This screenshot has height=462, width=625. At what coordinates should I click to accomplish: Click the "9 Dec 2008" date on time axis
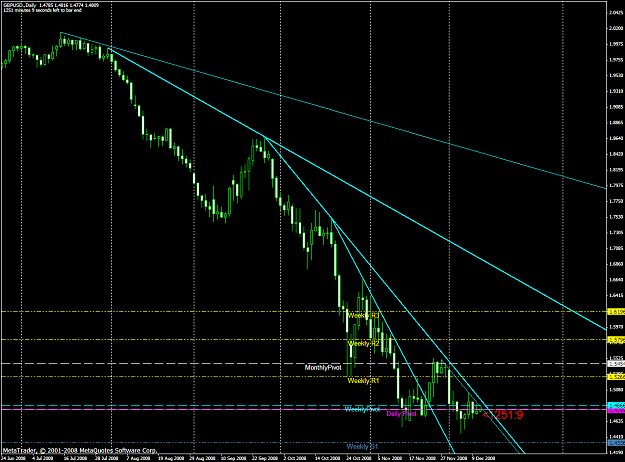[x=483, y=458]
